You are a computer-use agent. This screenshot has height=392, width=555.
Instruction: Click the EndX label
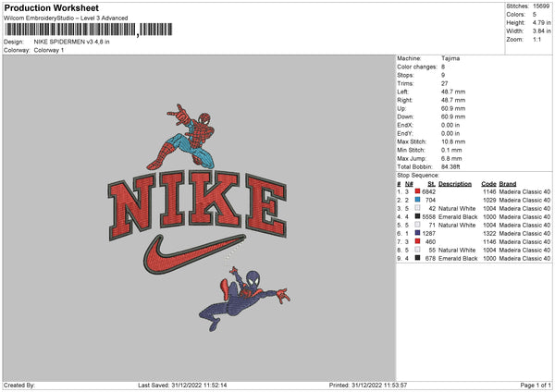(x=405, y=125)
